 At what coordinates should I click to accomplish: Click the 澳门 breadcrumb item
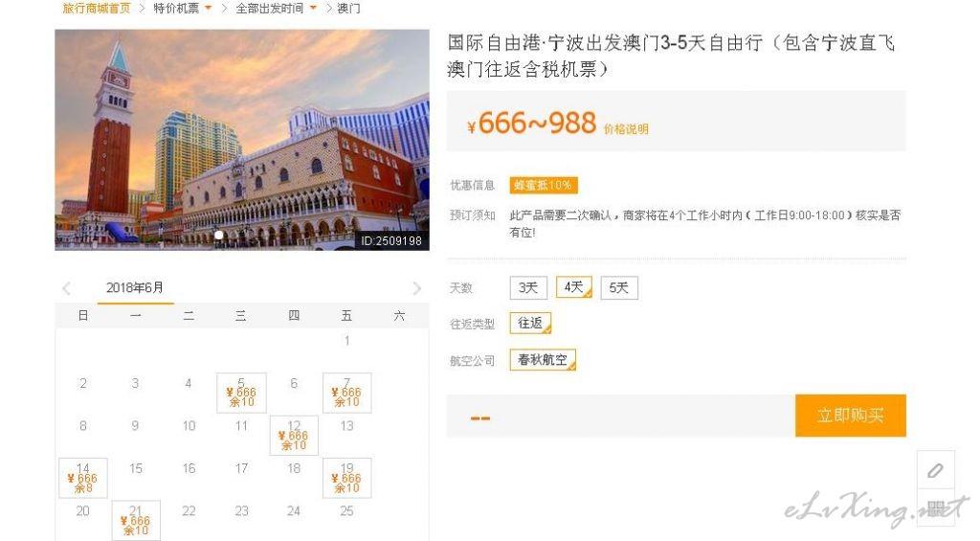click(x=348, y=8)
